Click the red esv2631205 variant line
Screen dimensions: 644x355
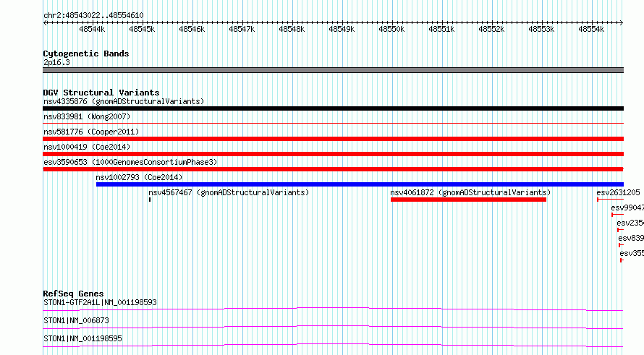click(610, 200)
